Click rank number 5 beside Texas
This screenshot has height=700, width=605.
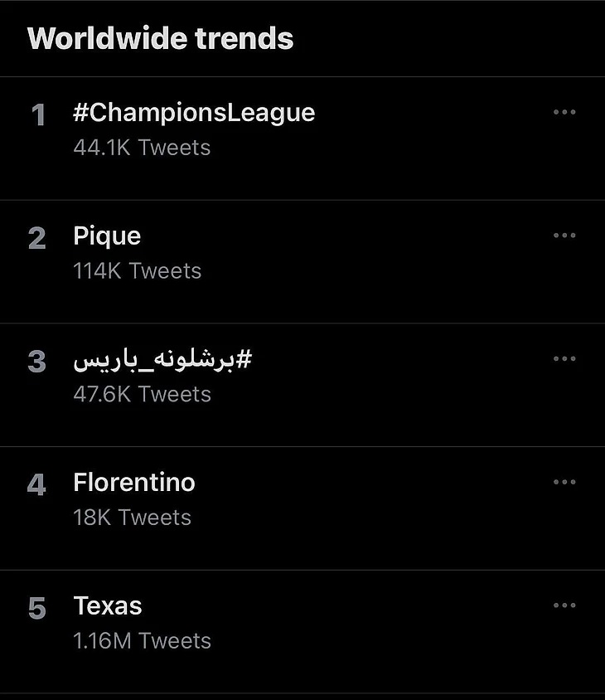tap(37, 609)
